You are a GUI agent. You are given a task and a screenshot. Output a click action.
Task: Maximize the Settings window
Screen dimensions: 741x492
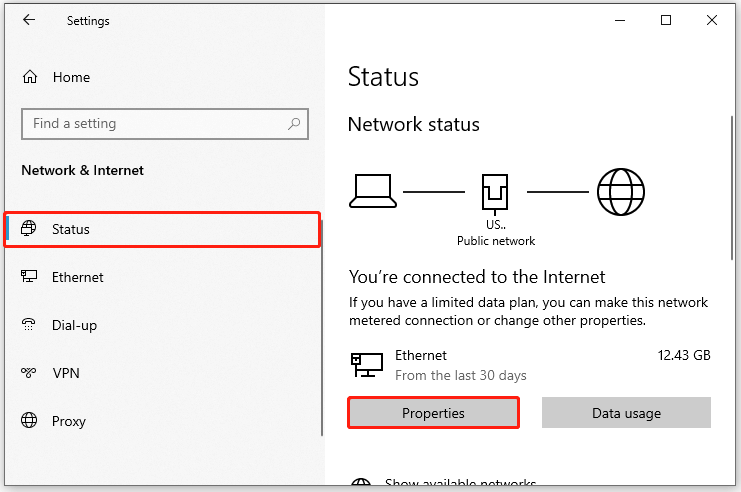pos(666,20)
